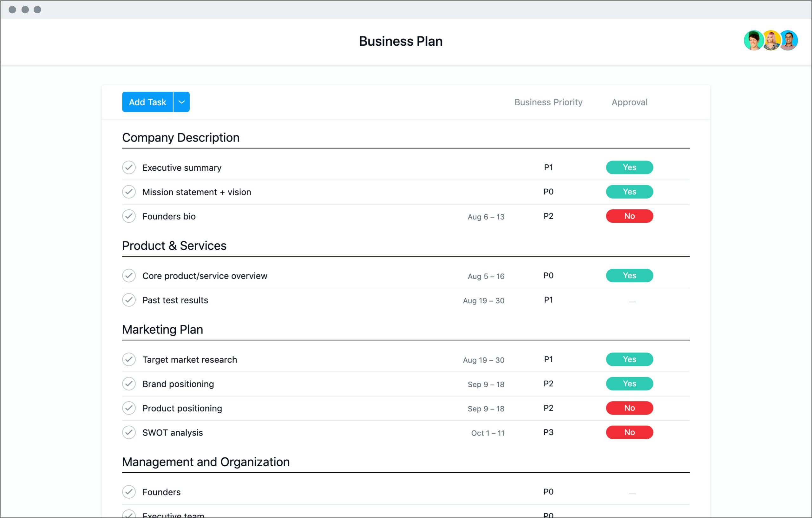Mark Mission statement + vision complete
The width and height of the screenshot is (812, 518).
[129, 192]
